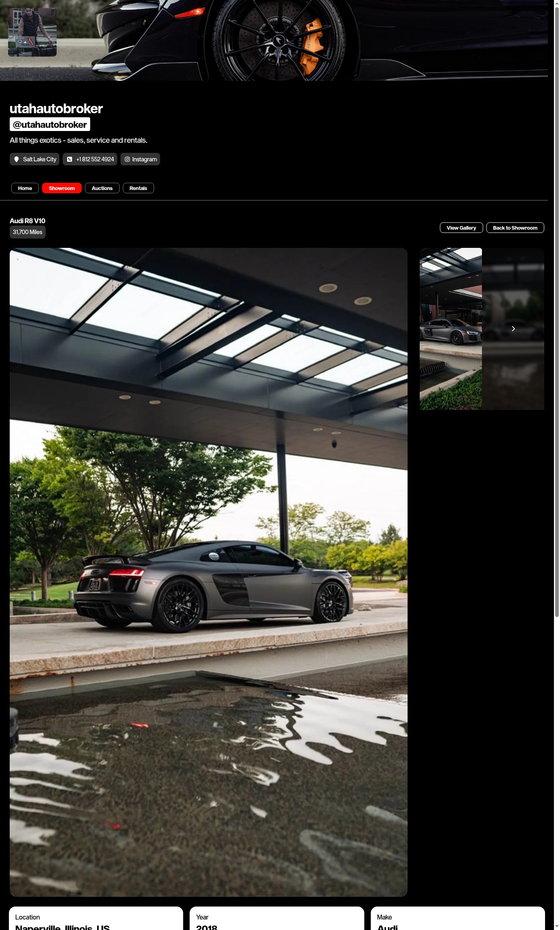This screenshot has height=930, width=560.
Task: Select the Location info card
Action: (96, 919)
